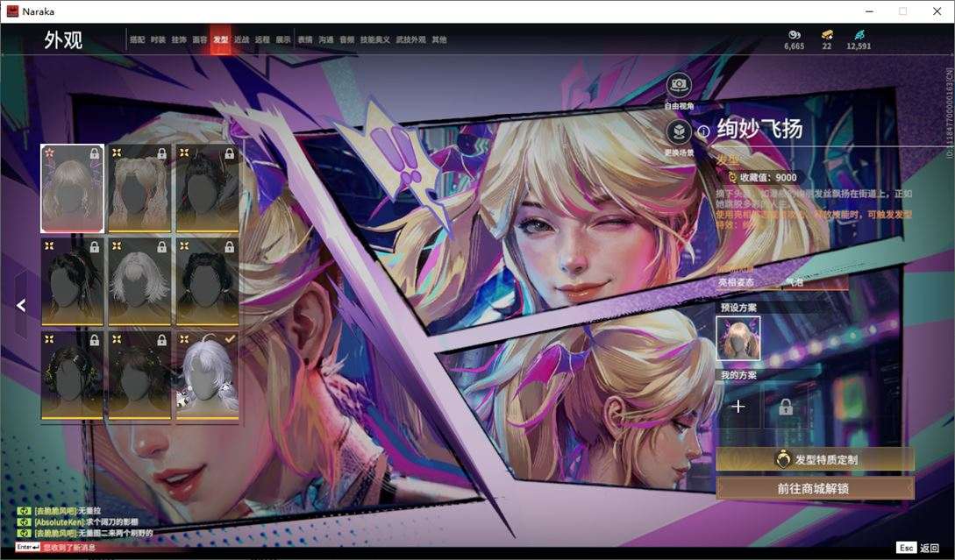Image resolution: width=955 pixels, height=560 pixels.
Task: Click the Naraka app icon in the title bar
Action: (x=12, y=11)
